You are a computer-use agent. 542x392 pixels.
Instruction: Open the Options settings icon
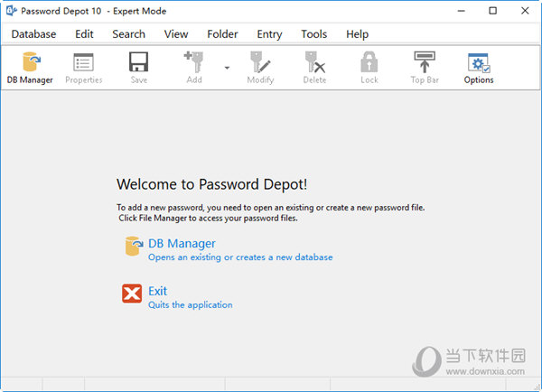[478, 67]
